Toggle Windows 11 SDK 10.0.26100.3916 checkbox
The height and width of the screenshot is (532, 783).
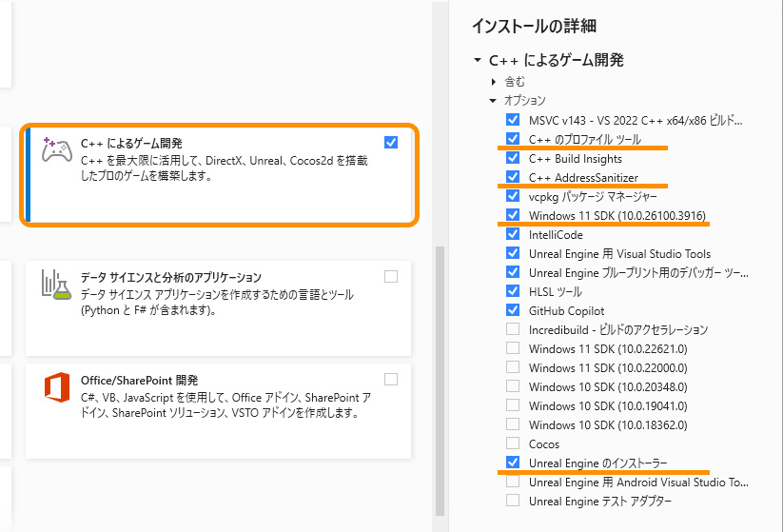(513, 214)
